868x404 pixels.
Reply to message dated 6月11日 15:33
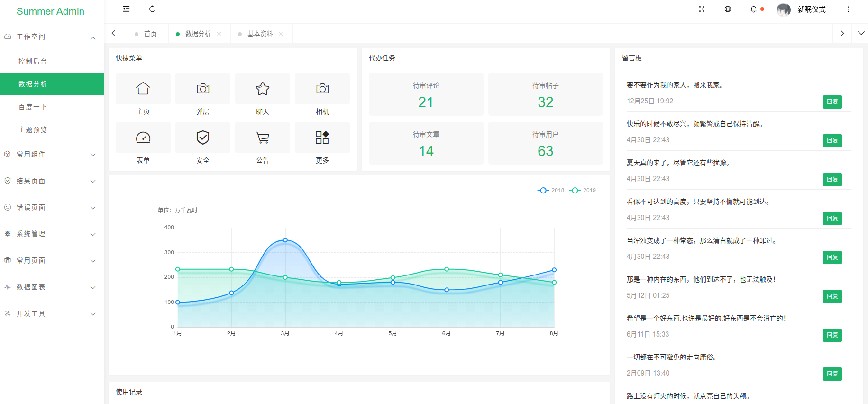tap(832, 335)
